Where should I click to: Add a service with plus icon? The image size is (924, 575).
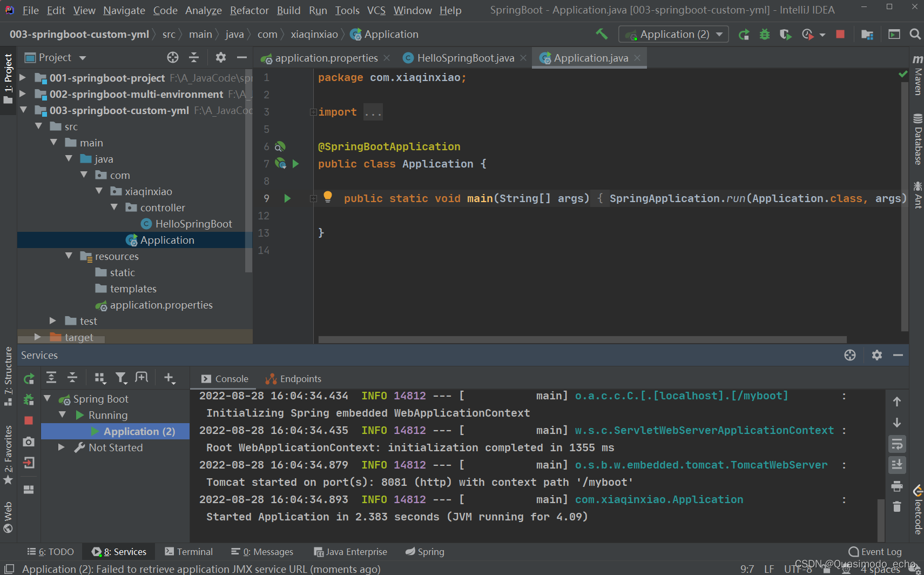pyautogui.click(x=170, y=378)
